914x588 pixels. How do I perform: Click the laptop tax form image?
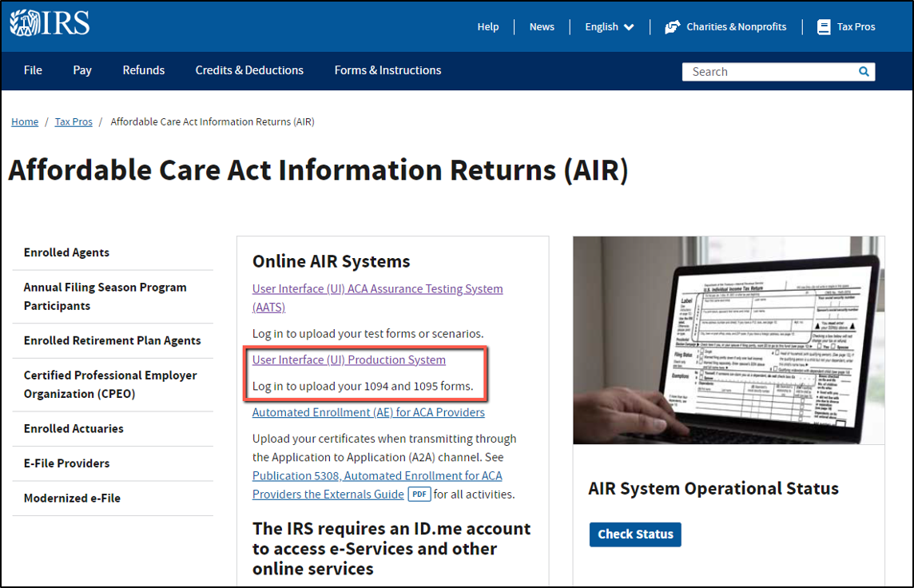tap(729, 340)
